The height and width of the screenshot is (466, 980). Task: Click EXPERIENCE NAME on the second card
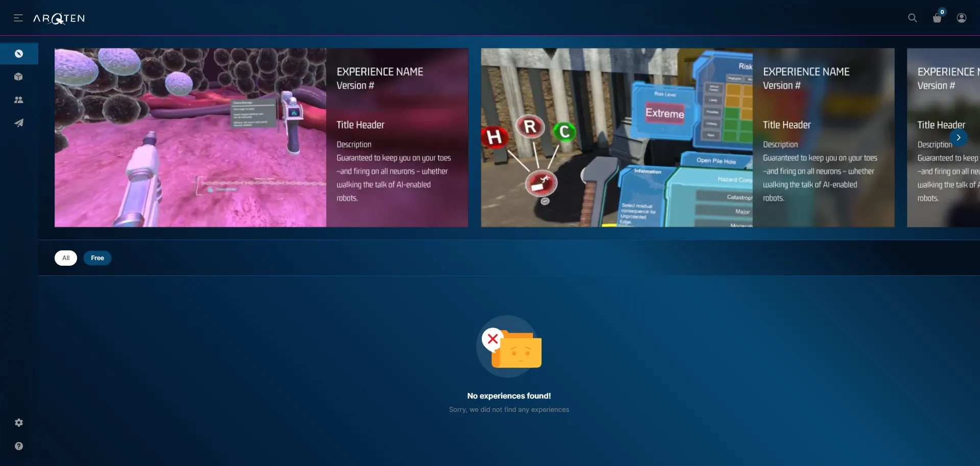tap(806, 72)
